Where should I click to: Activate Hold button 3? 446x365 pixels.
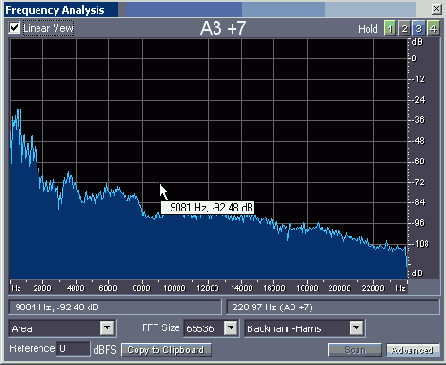[x=419, y=29]
